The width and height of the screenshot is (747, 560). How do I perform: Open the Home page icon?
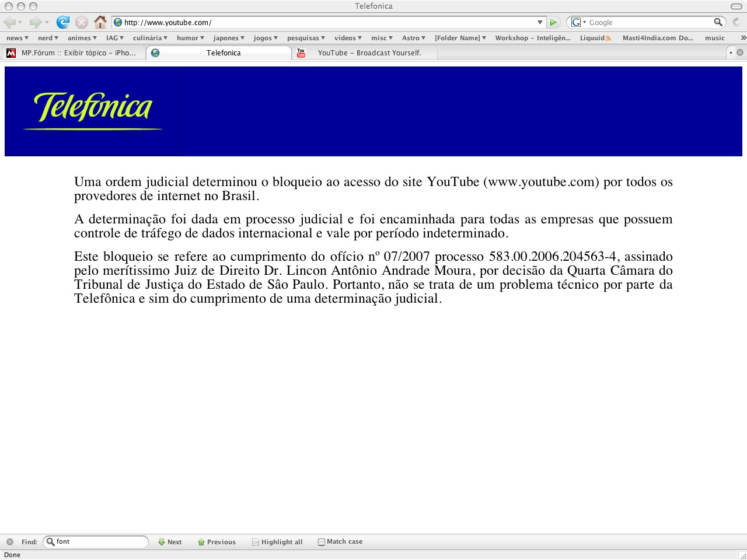tap(100, 22)
